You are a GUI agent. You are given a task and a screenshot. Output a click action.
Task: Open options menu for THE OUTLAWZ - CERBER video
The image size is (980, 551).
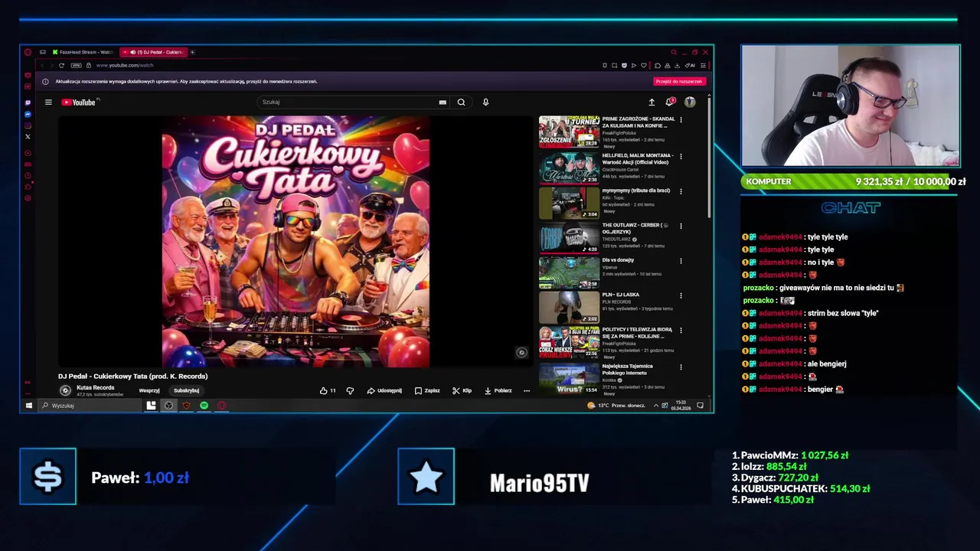pos(681,226)
